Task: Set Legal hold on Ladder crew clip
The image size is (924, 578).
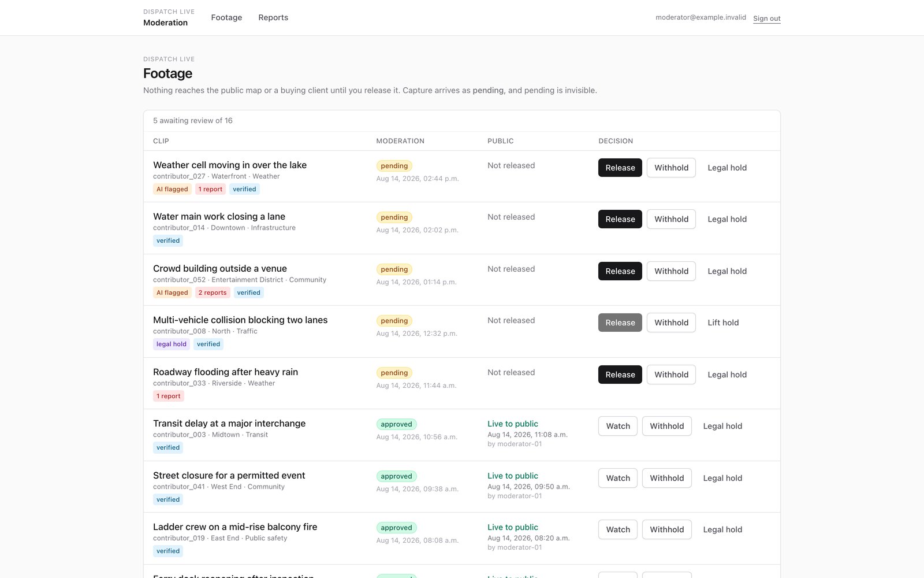Action: pos(722,529)
